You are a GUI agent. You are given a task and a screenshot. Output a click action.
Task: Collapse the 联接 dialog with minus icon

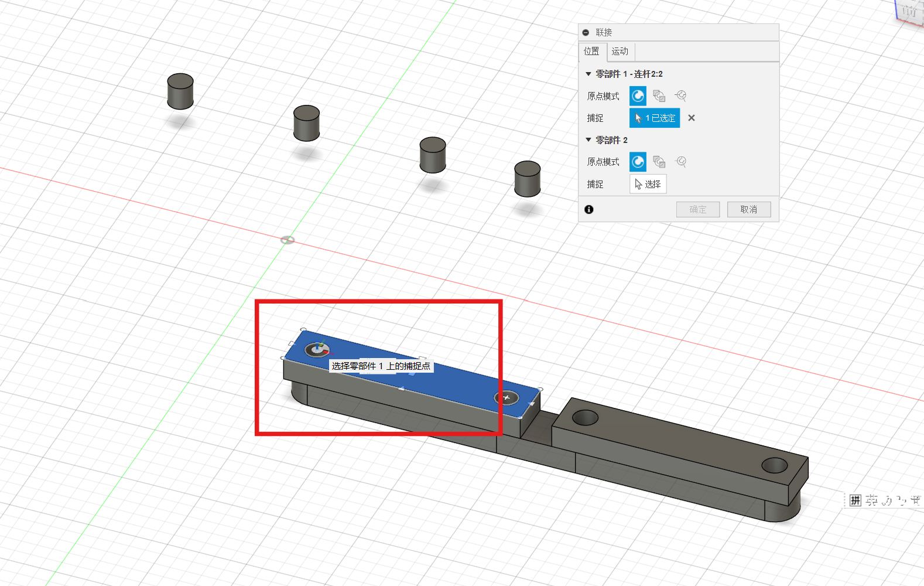(586, 33)
